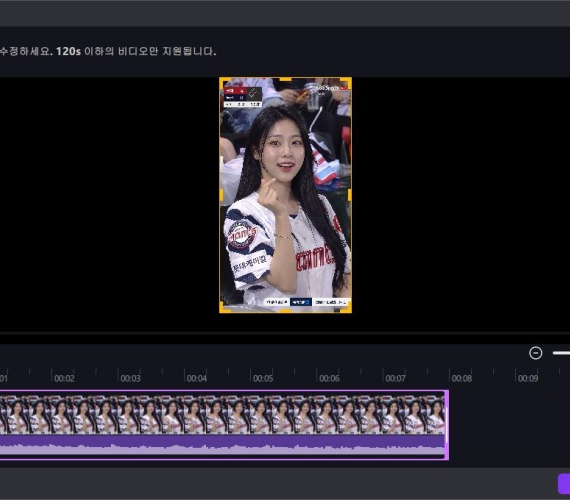The height and width of the screenshot is (500, 570).
Task: Click the 00:03 timeline ruler mark
Action: pos(131,378)
